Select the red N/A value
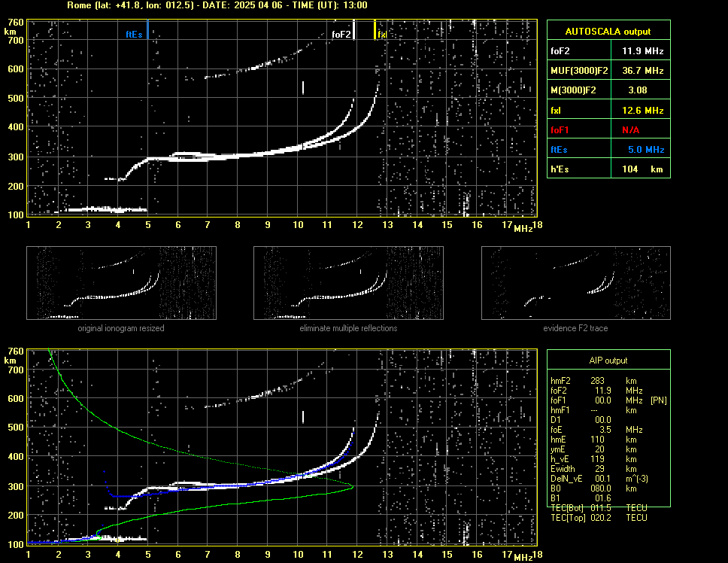Viewport: 728px width, 563px height. [630, 130]
